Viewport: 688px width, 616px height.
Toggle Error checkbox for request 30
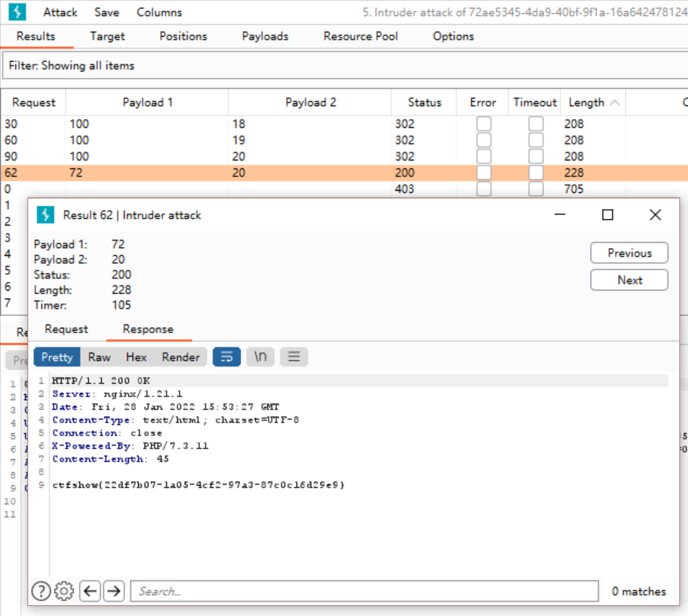(483, 124)
